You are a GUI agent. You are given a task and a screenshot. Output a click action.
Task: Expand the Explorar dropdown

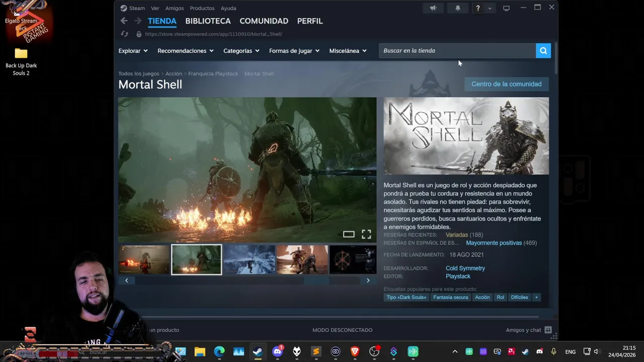(x=133, y=51)
